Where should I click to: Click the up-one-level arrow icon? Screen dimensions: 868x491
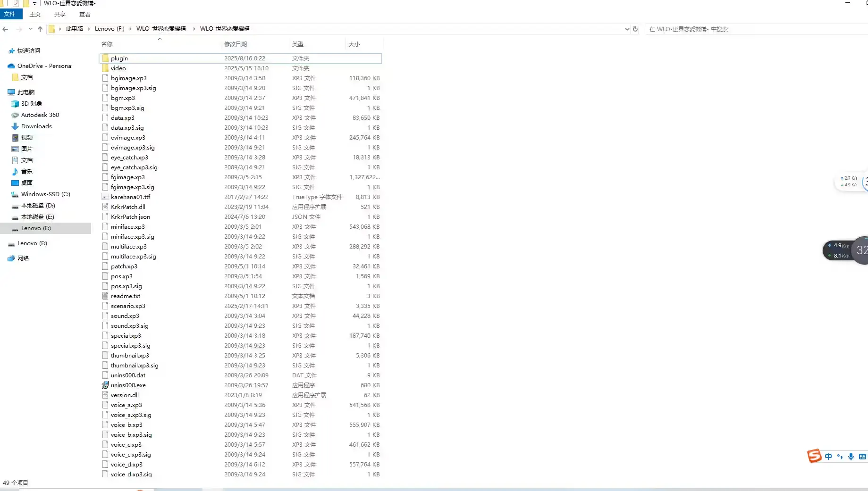point(40,29)
